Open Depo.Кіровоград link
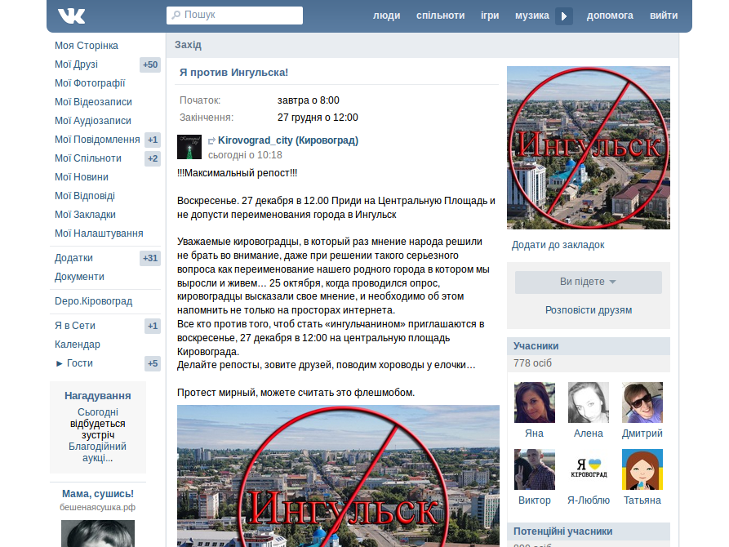Screen dimensions: 729x547 click(93, 301)
